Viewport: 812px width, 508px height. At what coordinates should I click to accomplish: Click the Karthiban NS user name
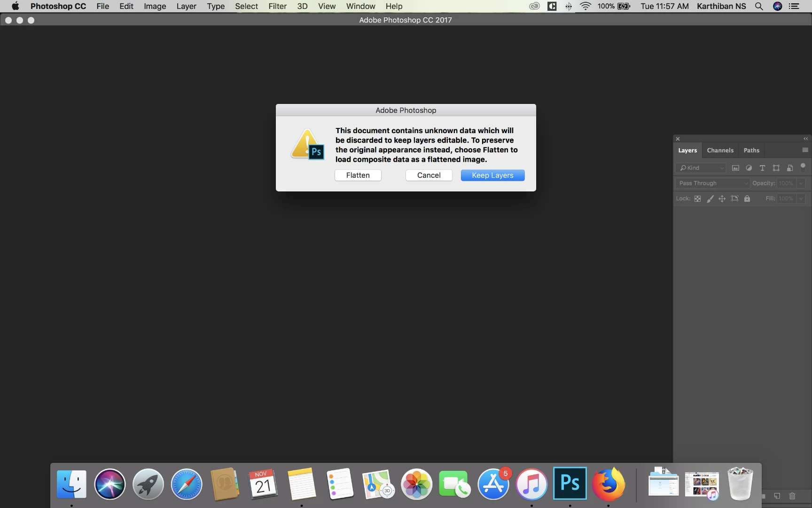(721, 6)
